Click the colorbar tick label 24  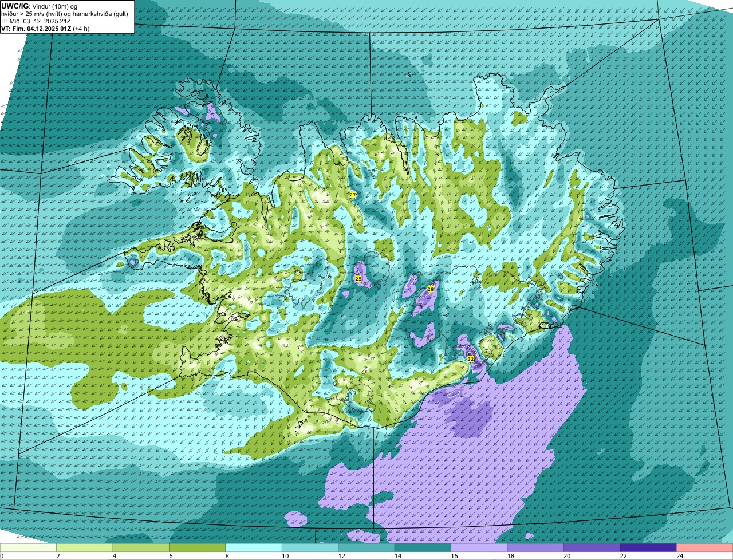[x=679, y=556]
